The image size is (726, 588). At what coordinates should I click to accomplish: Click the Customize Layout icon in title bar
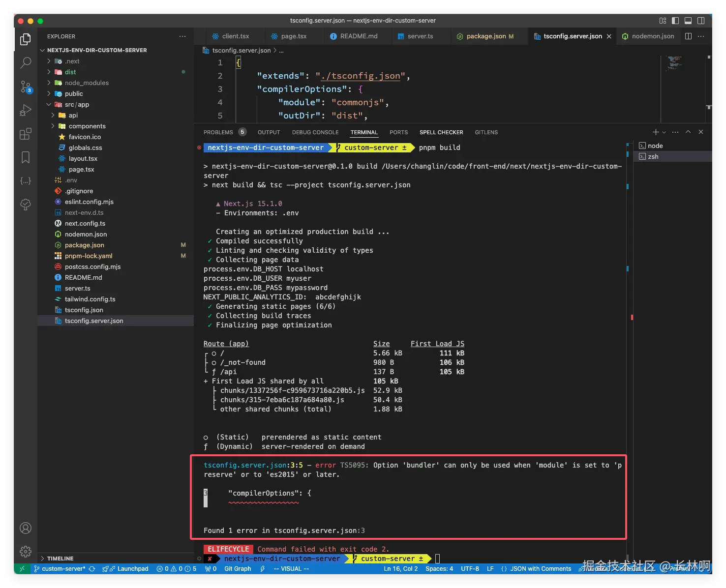663,21
